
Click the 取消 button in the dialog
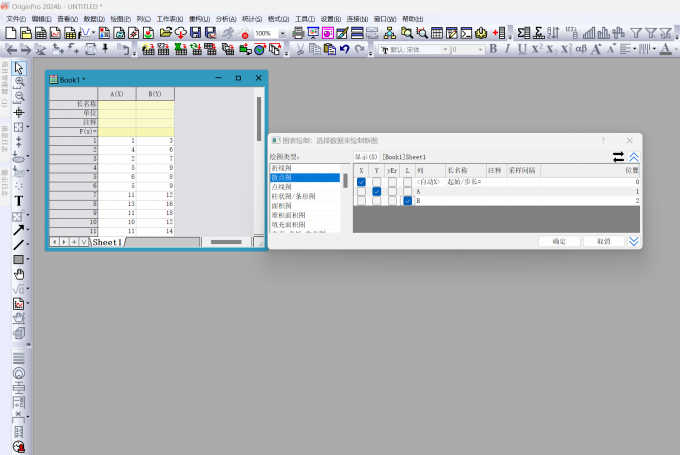pos(603,241)
